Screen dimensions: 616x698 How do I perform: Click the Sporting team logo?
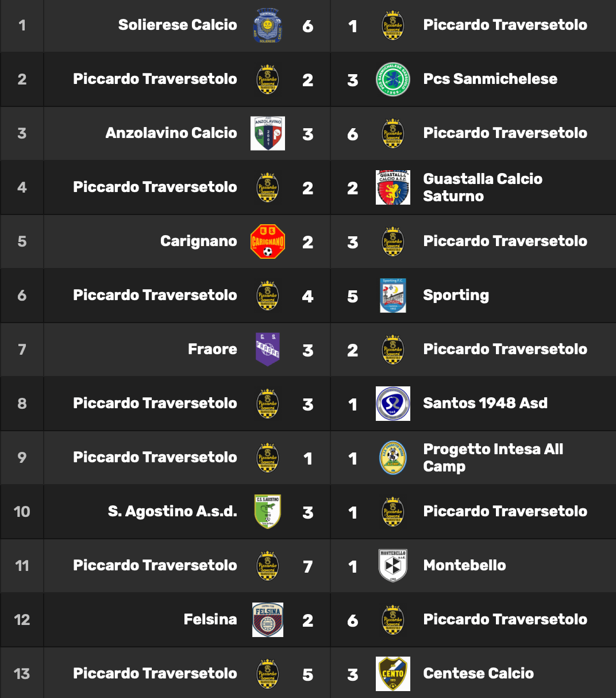click(x=393, y=296)
